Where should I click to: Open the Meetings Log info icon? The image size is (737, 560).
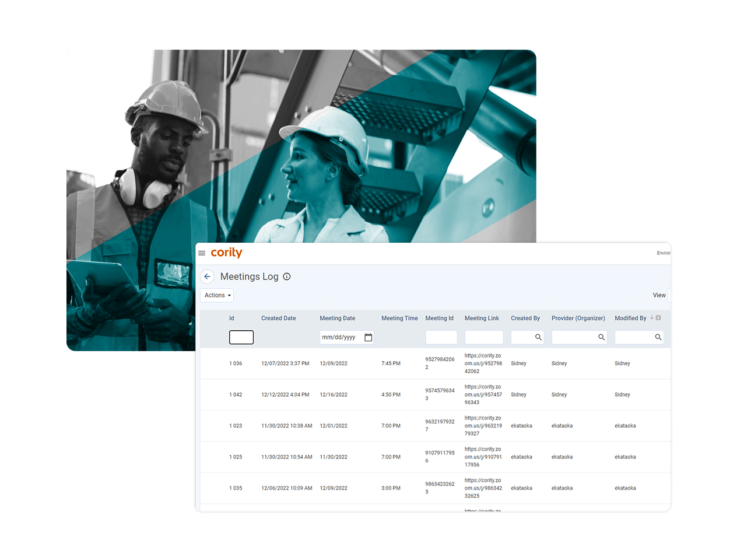click(287, 276)
